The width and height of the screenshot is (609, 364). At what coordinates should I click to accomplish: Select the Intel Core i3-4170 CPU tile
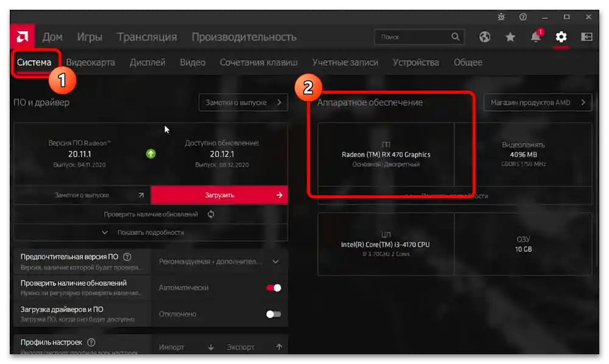tap(385, 244)
